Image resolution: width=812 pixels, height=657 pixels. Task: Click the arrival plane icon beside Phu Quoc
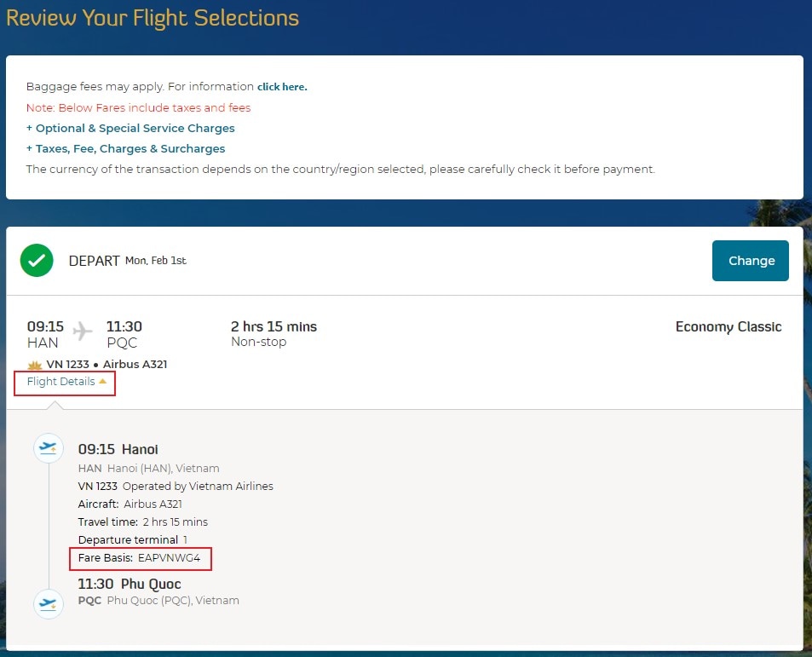pyautogui.click(x=49, y=603)
